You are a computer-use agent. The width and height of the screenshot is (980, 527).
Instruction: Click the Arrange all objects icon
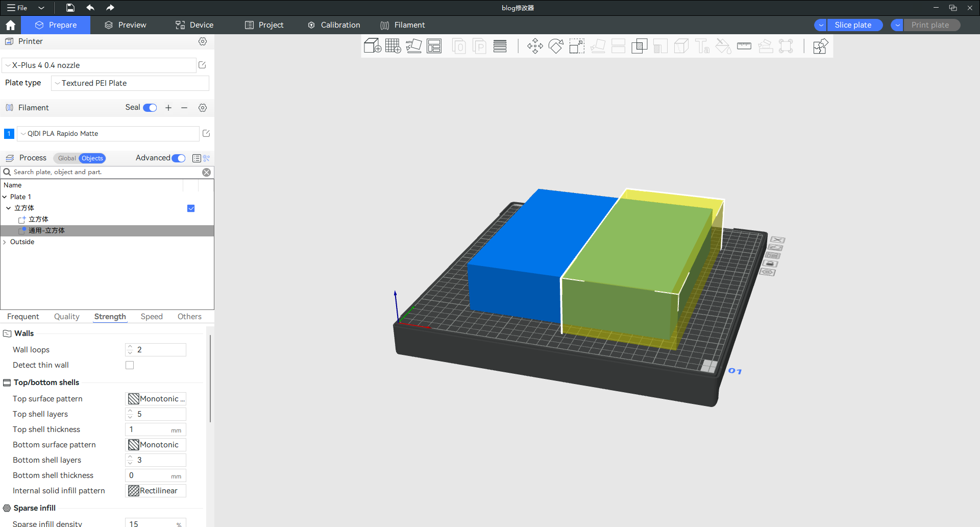(x=434, y=46)
